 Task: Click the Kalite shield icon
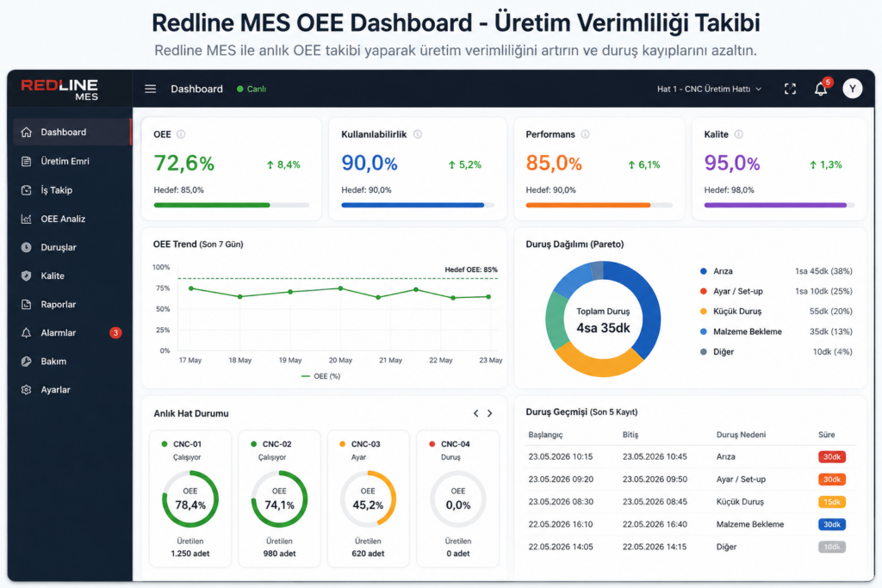click(27, 276)
